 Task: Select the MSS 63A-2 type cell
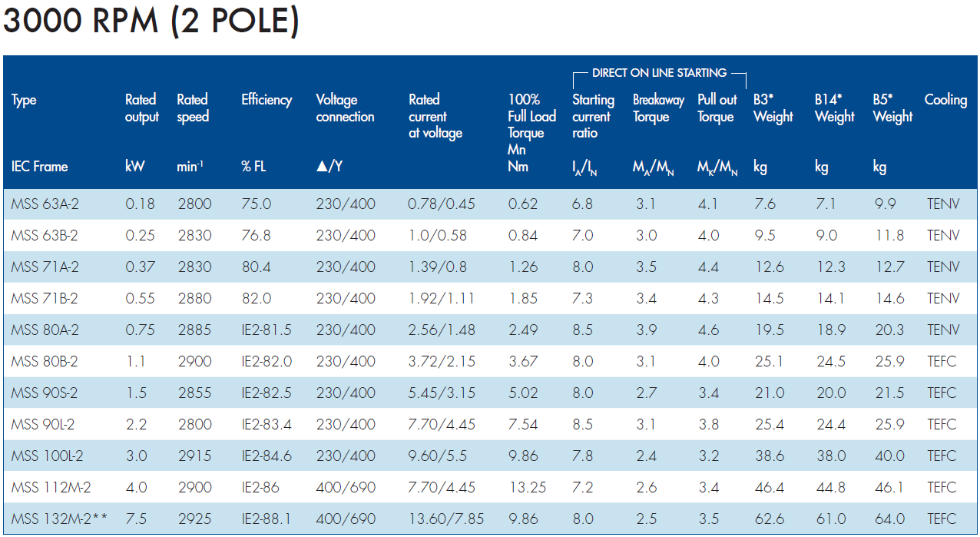point(45,204)
